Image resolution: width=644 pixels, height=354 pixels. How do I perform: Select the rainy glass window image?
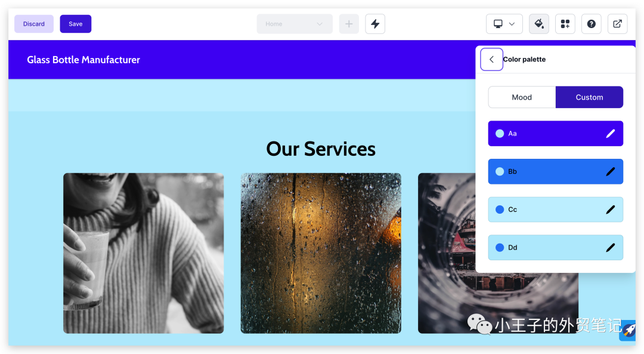coord(321,253)
